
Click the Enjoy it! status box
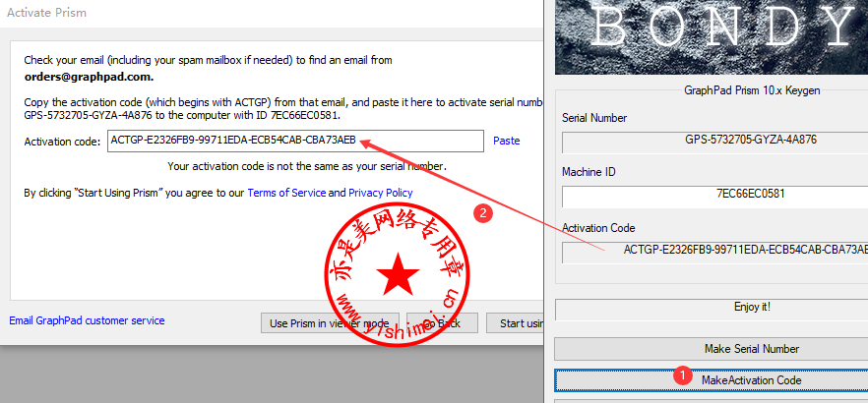(712, 309)
